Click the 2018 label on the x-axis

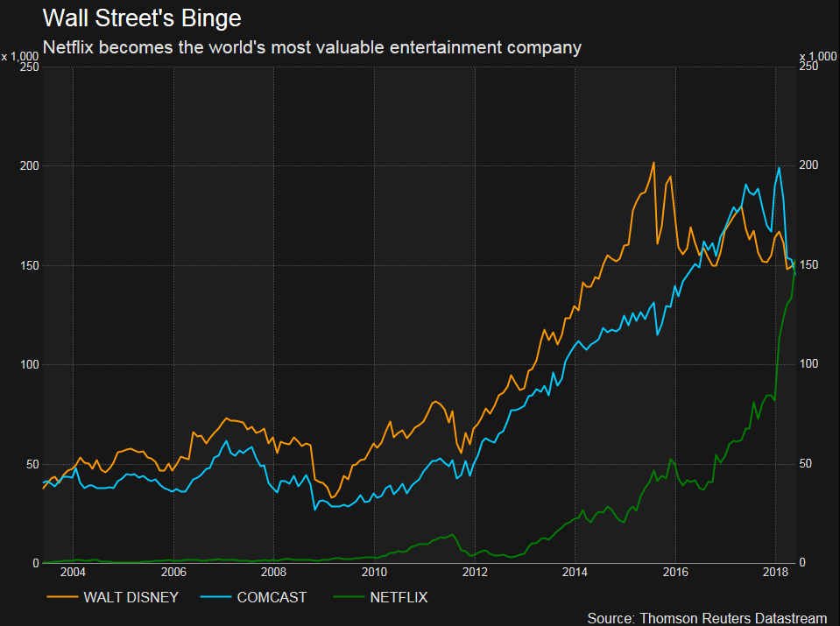775,573
